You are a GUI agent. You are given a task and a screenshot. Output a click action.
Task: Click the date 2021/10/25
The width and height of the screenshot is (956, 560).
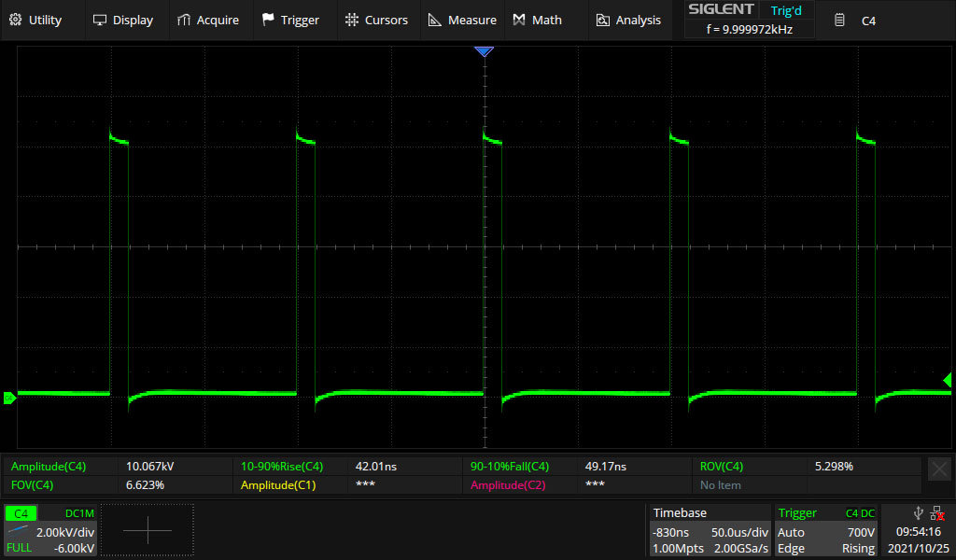(x=919, y=549)
